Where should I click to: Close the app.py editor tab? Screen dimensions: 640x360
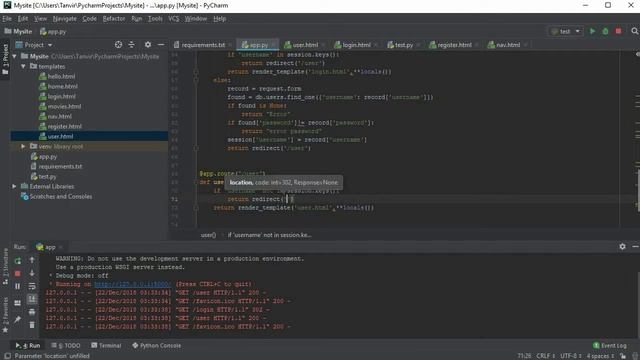274,45
